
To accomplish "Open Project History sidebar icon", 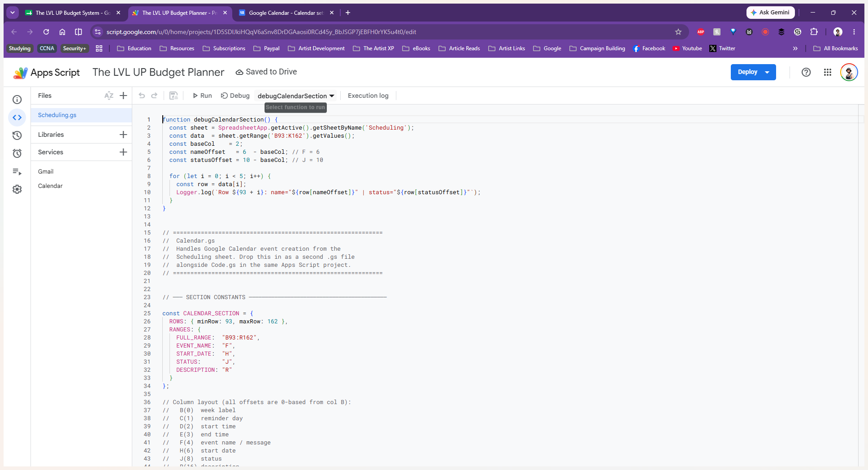I will tap(17, 135).
